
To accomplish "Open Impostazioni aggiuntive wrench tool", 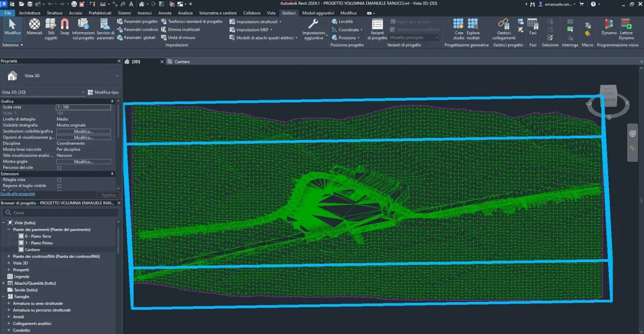I will 313,29.
